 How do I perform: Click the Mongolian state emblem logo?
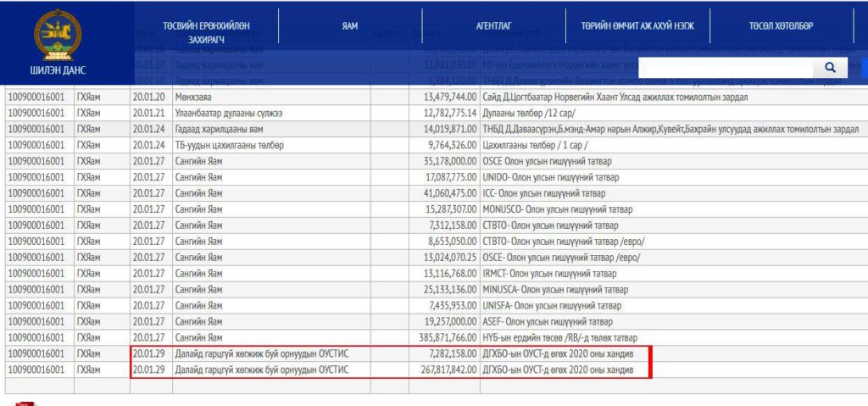click(58, 34)
